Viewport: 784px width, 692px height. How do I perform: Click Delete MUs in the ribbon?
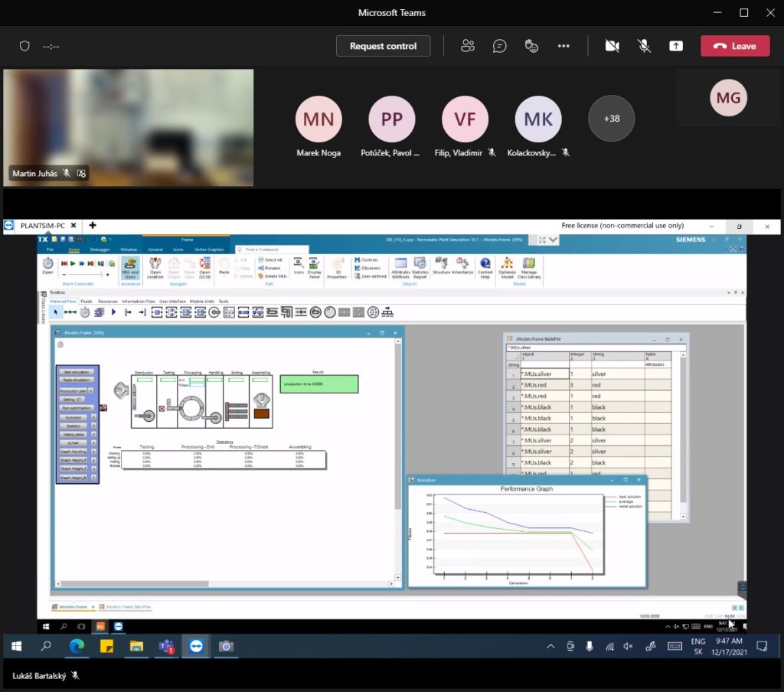(272, 276)
